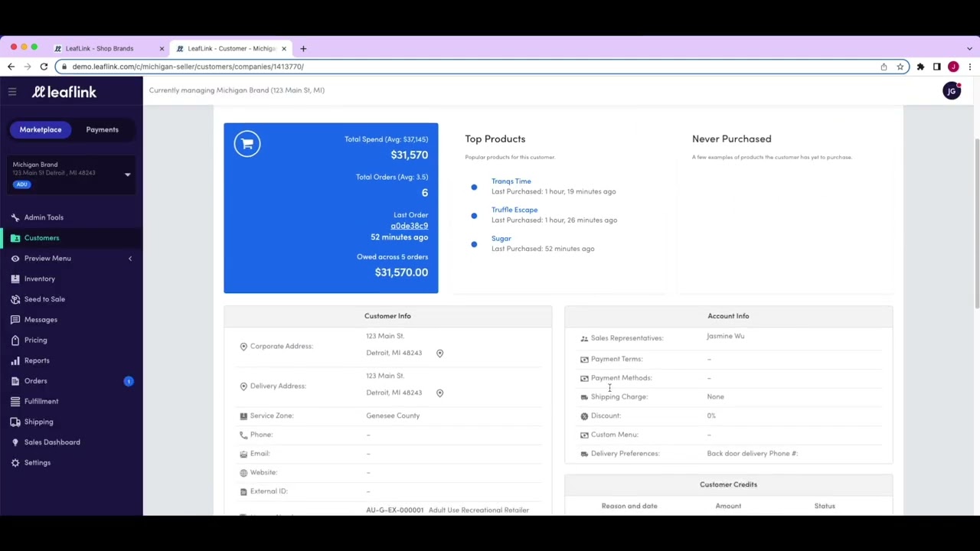Open Inventory in sidebar

[x=40, y=279]
